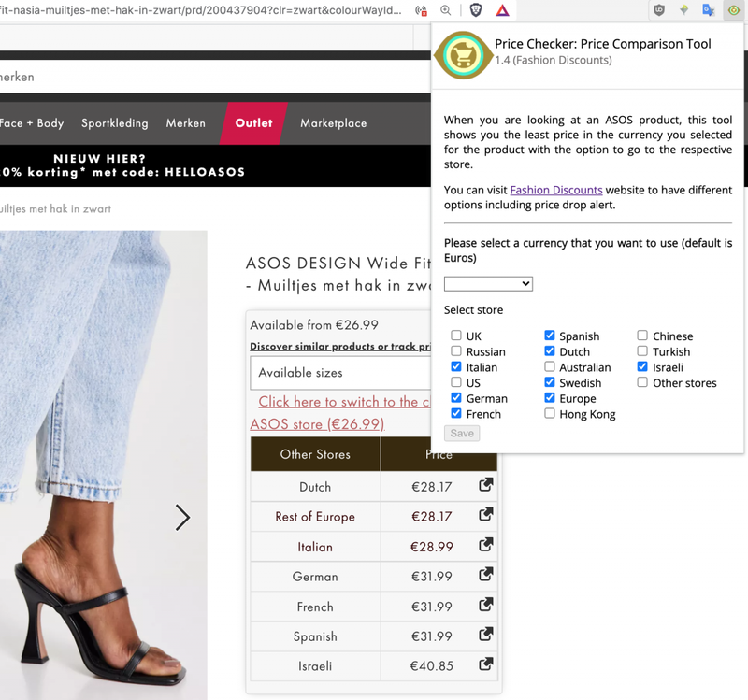
Task: Uncheck the Italian store checkbox
Action: tap(456, 366)
